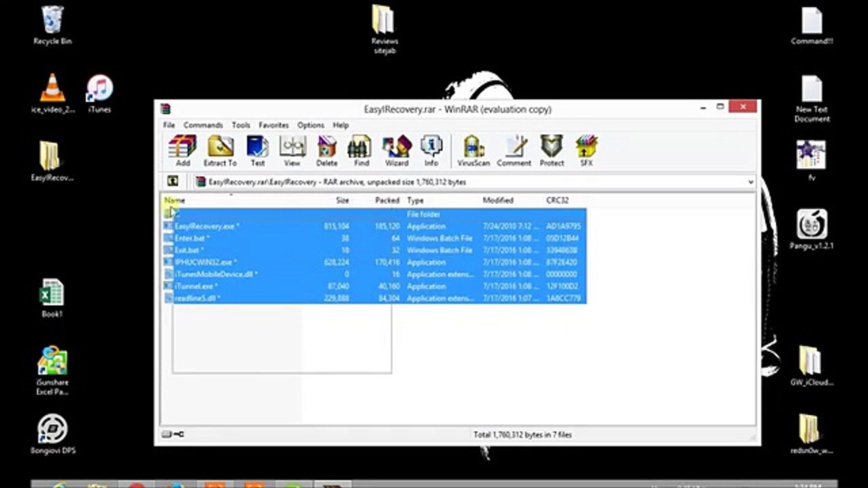Select the parent folder row at the top of the list
The image size is (868, 488).
click(x=374, y=214)
